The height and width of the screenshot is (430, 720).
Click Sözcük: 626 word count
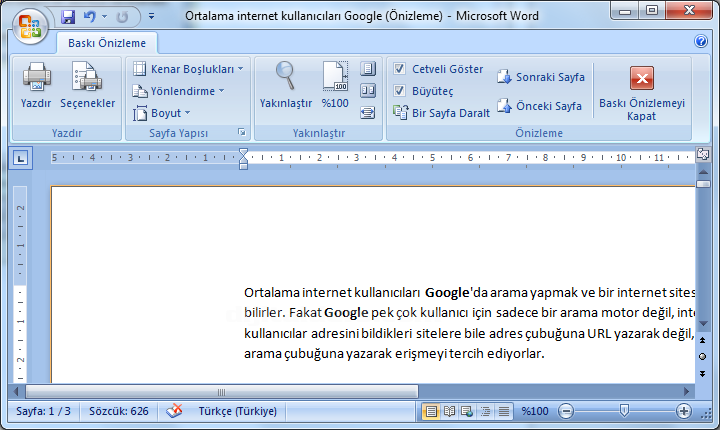point(118,411)
